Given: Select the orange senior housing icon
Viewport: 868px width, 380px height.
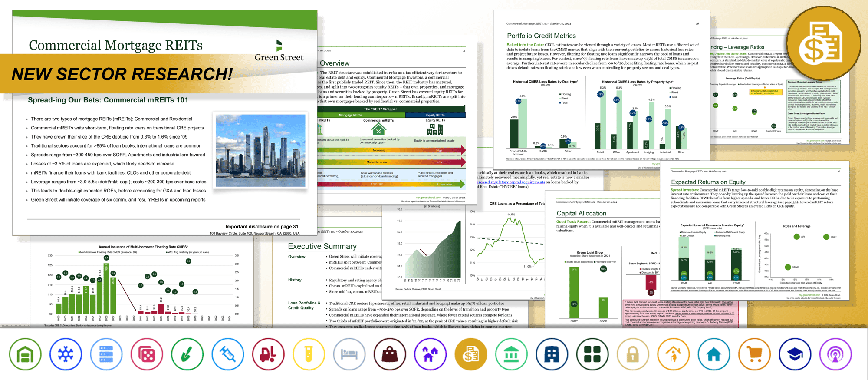Looking at the screenshot, I should point(673,354).
